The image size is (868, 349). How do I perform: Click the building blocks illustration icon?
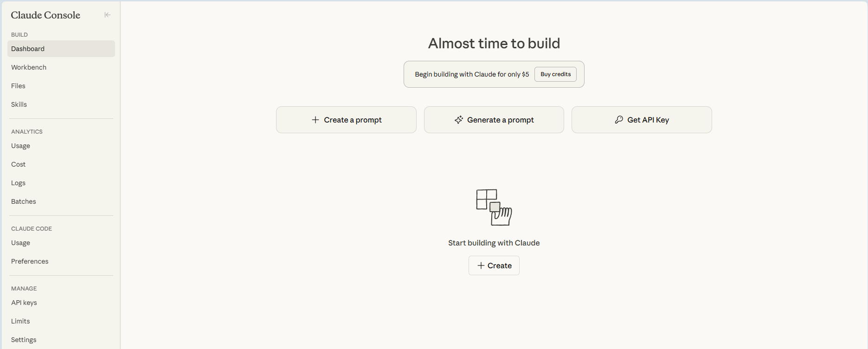[494, 207]
